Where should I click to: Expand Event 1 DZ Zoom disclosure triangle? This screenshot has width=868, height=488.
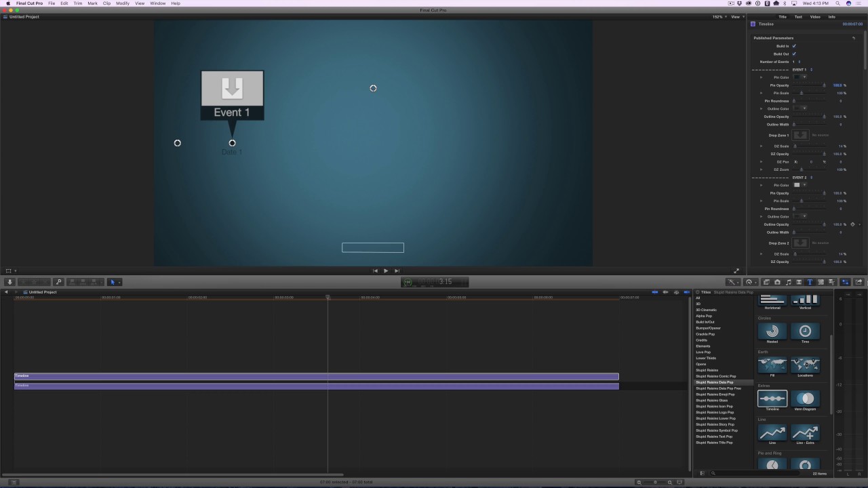[x=761, y=169]
